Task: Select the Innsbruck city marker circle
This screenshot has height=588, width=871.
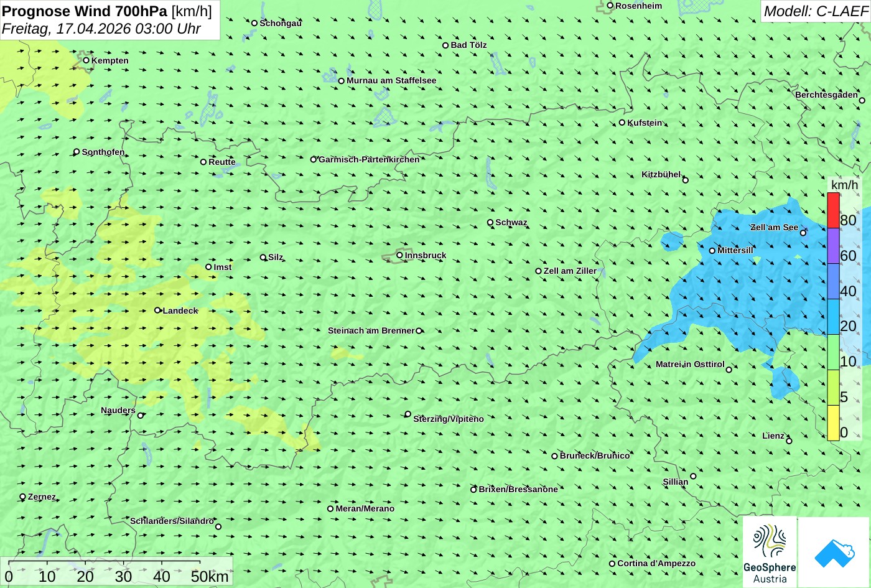Action: click(x=399, y=255)
